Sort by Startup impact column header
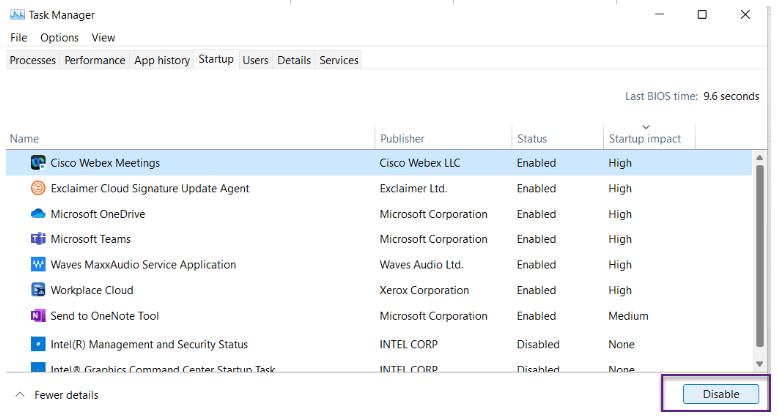Viewport: 778px width, 417px height. pyautogui.click(x=645, y=139)
